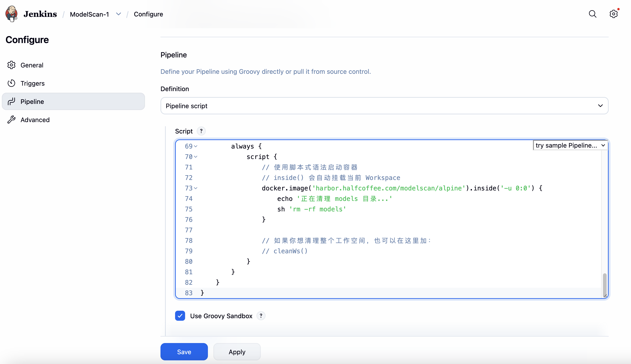631x364 pixels.
Task: Select the Pipeline section in sidebar
Action: click(x=73, y=102)
